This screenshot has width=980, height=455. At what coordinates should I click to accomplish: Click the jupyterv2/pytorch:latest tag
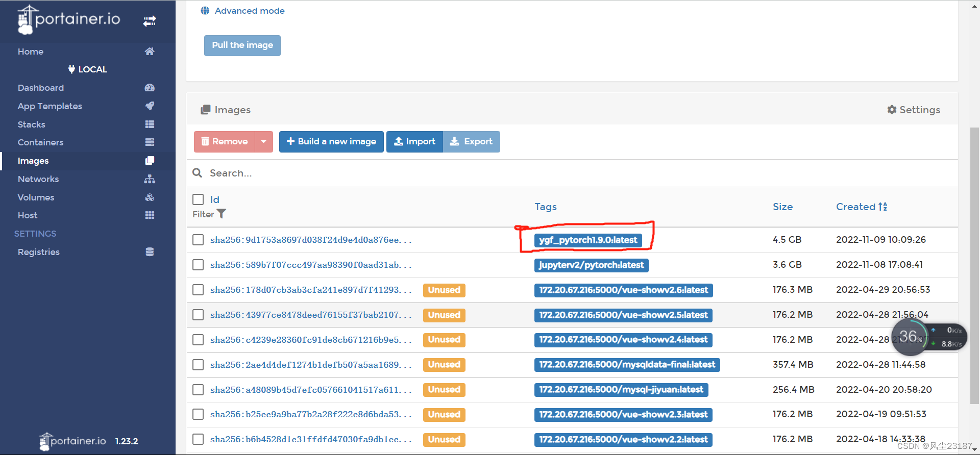tap(592, 265)
